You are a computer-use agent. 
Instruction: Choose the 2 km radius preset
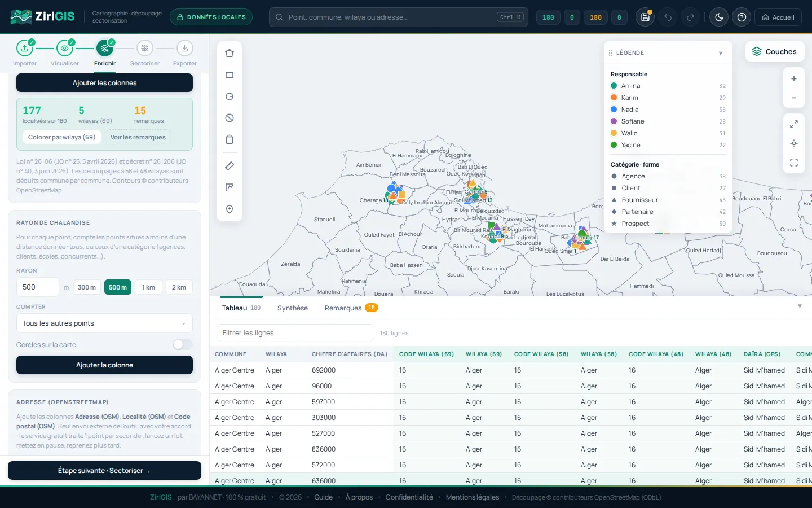click(179, 287)
